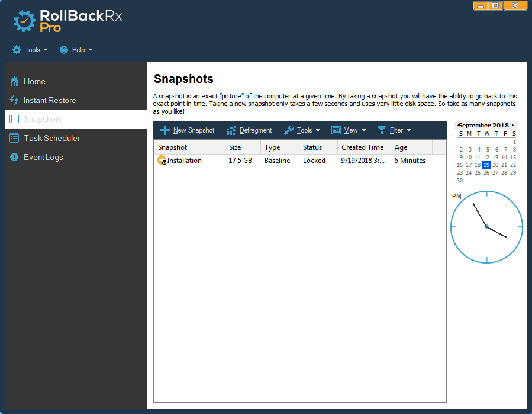Click the 6 Minutes age cell
The image size is (532, 414).
[x=410, y=161]
